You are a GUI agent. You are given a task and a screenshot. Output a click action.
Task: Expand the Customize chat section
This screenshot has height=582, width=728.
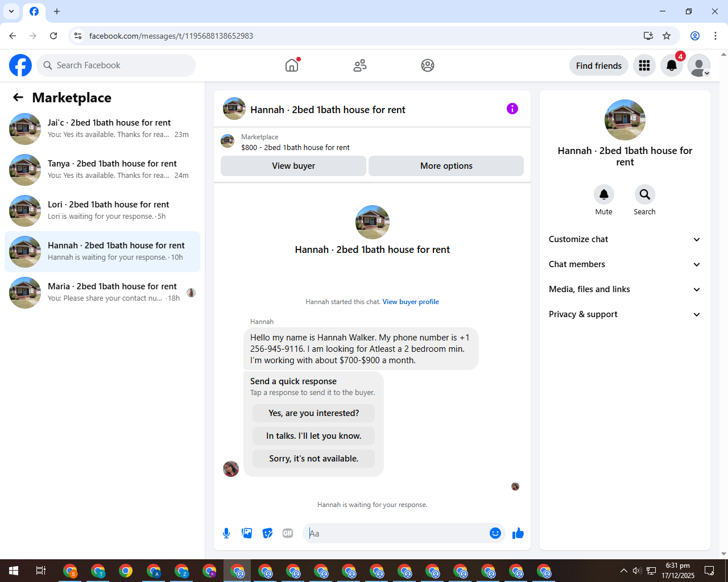click(x=625, y=239)
